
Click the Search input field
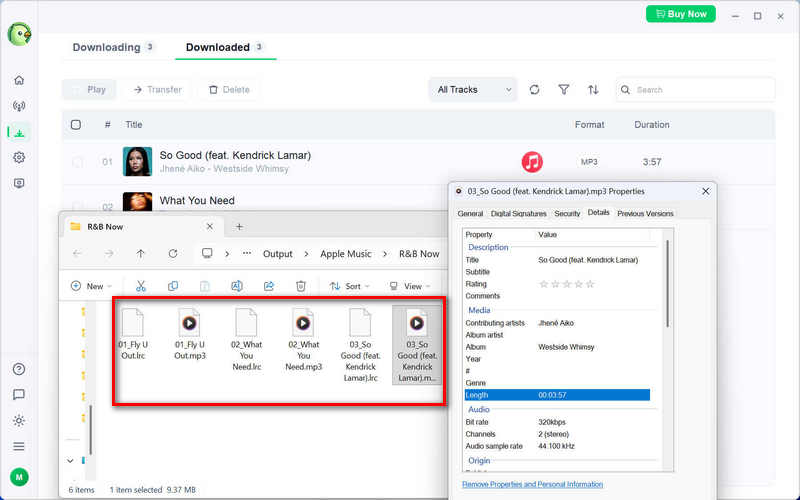tap(695, 90)
